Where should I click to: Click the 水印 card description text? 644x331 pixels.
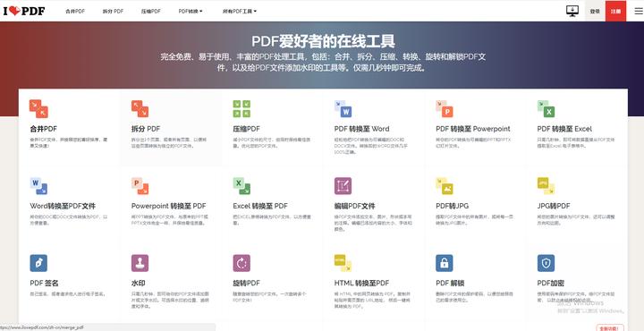pos(171,301)
